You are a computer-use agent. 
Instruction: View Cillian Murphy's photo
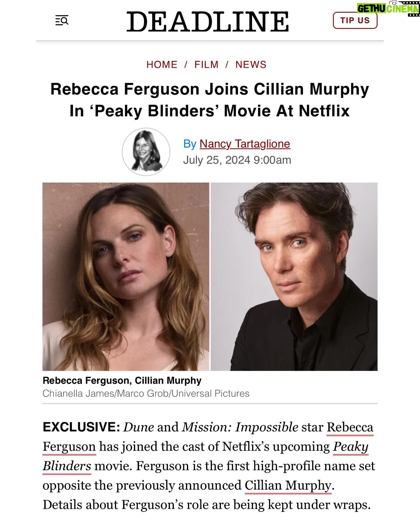tap(294, 277)
